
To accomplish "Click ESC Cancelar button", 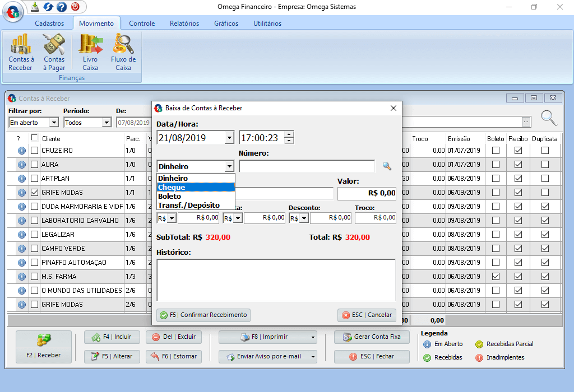I will (x=367, y=315).
